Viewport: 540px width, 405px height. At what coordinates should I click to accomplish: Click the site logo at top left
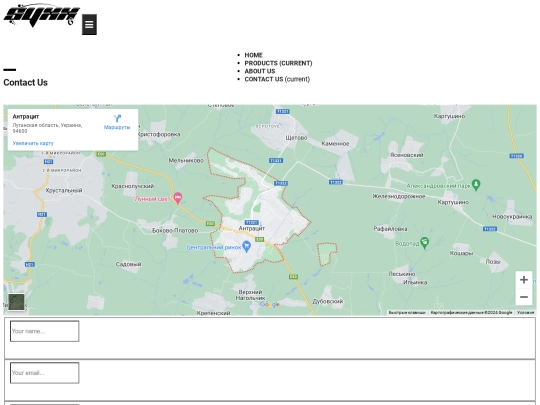coord(42,15)
